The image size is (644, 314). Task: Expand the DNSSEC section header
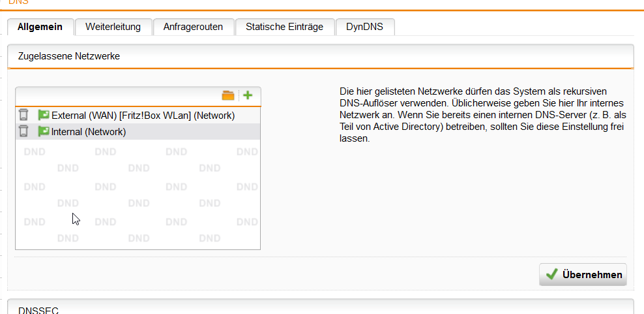click(320, 307)
